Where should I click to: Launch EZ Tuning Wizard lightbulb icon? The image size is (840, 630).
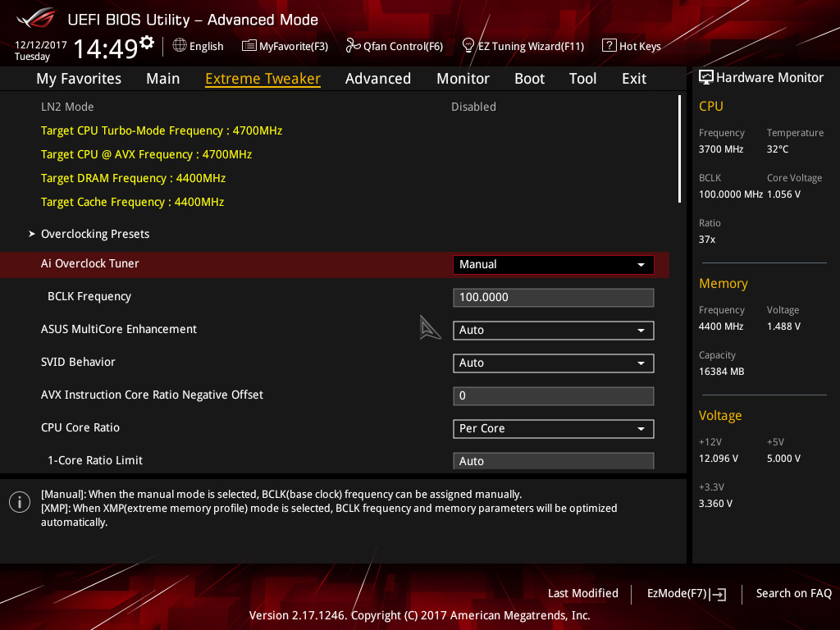(468, 46)
